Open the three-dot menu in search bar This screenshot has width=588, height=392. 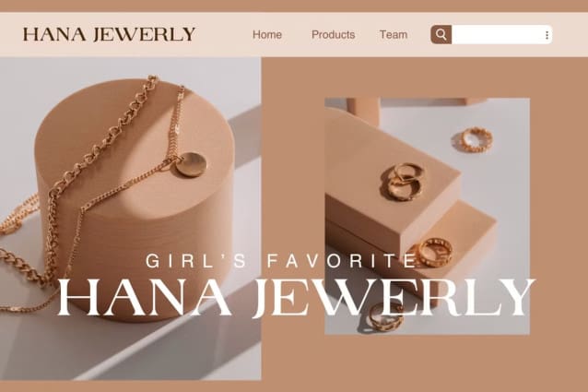(547, 35)
